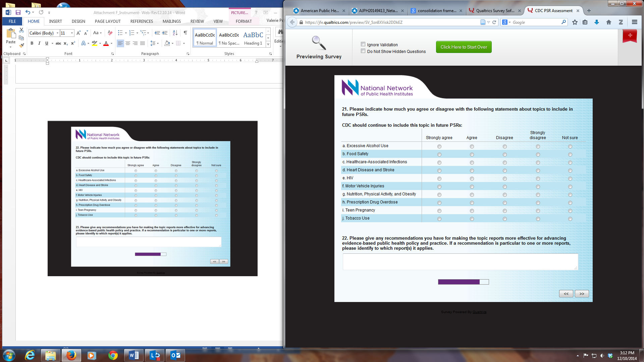
Task: Enable the Ignore Validation checkbox
Action: 363,44
